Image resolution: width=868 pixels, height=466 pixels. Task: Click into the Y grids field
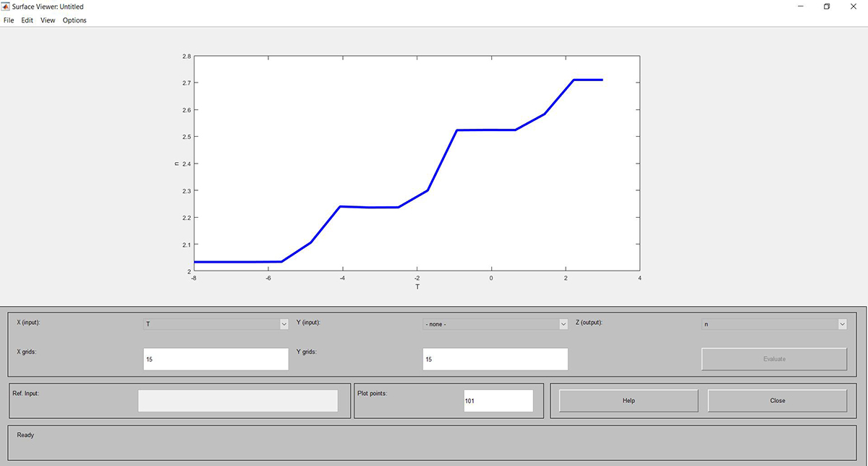[x=495, y=359]
